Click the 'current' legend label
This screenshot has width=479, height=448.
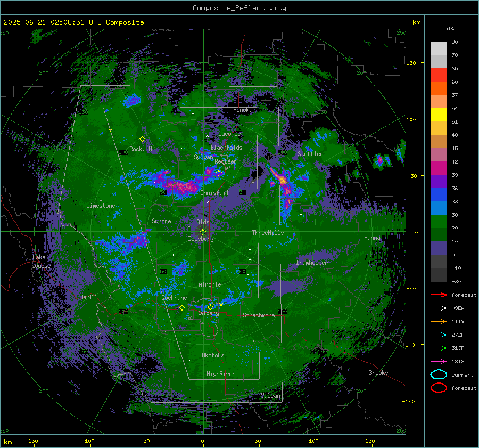coord(462,375)
